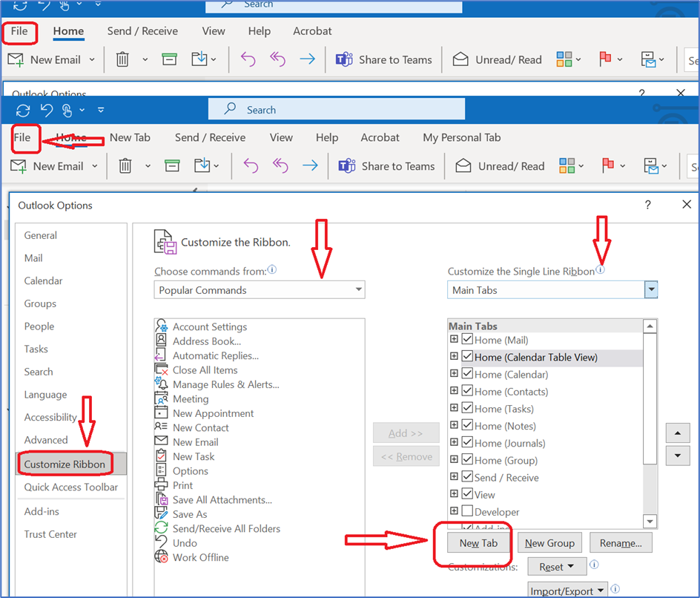Open Popular Commands dropdown

coord(260,290)
